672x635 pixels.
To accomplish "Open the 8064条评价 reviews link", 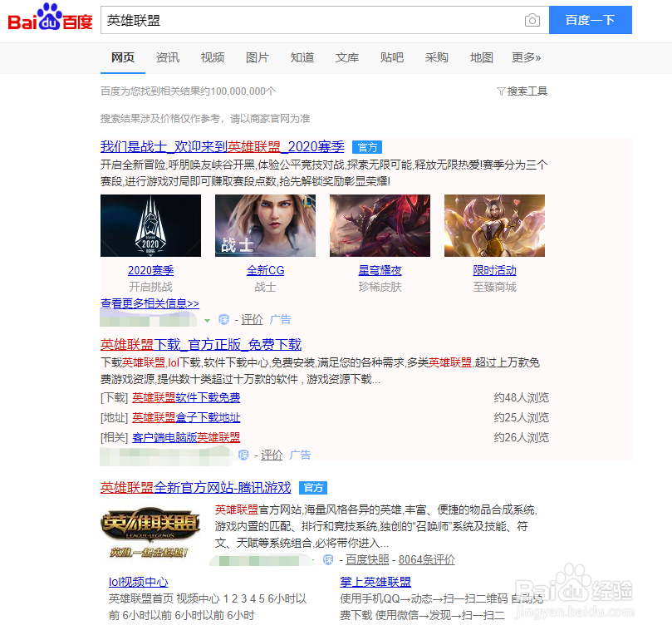I will click(426, 559).
